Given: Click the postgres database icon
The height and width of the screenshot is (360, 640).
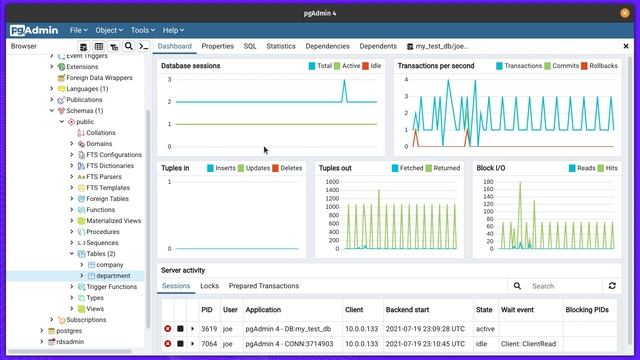Looking at the screenshot, I should [51, 331].
